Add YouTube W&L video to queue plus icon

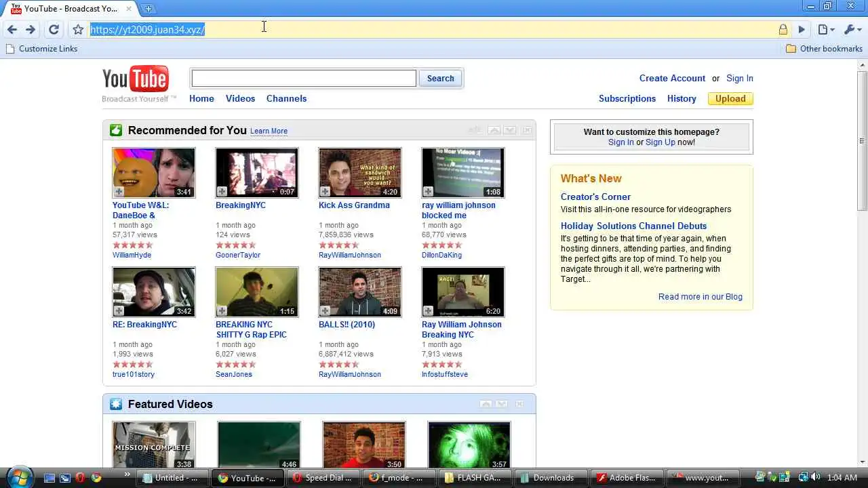[x=119, y=192]
